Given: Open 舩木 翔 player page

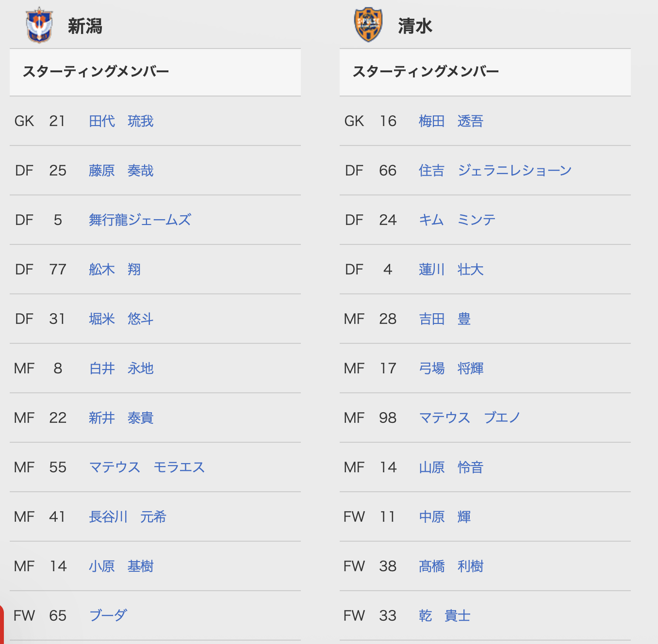Looking at the screenshot, I should pos(115,270).
